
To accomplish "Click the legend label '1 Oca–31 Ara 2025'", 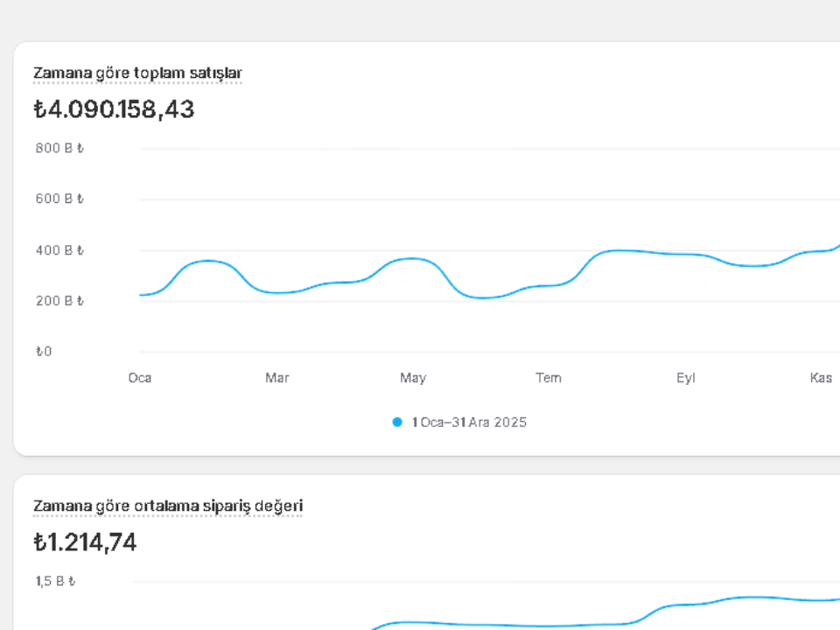I will coord(469,422).
